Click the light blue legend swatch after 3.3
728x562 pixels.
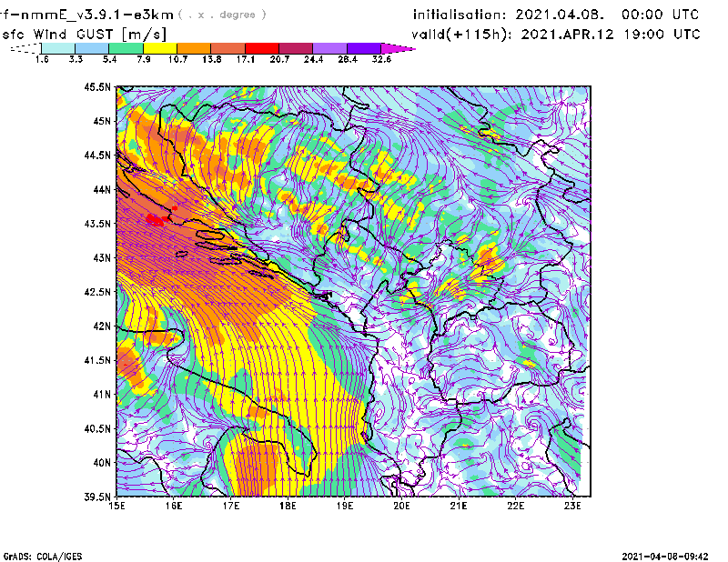92,48
